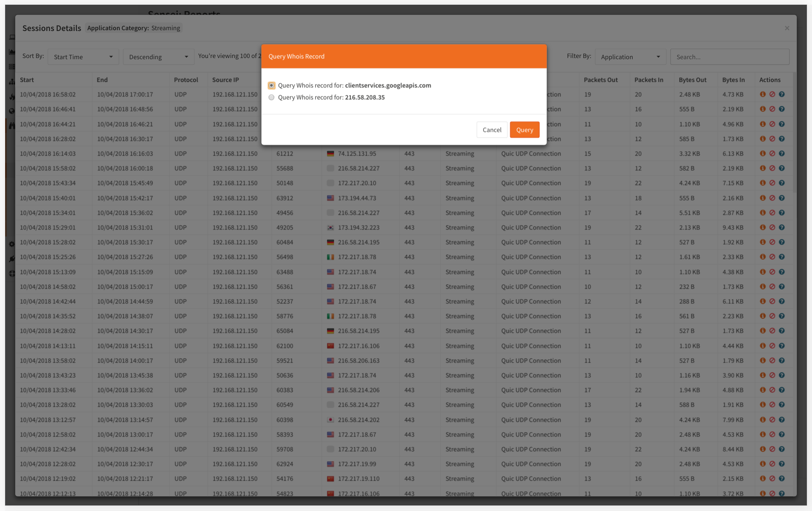
Task: Open the Filter By Application dropdown
Action: point(630,56)
